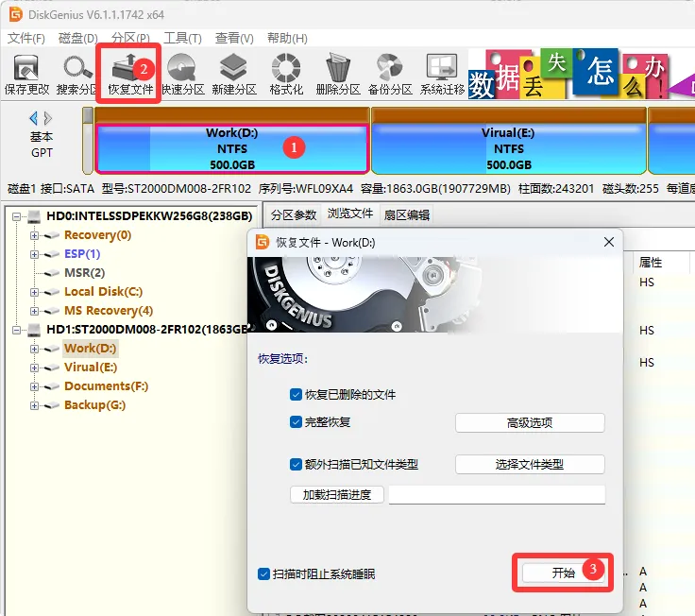Viewport: 695px width, 616px height.
Task: Click the 选择文件类型 button
Action: pyautogui.click(x=530, y=464)
